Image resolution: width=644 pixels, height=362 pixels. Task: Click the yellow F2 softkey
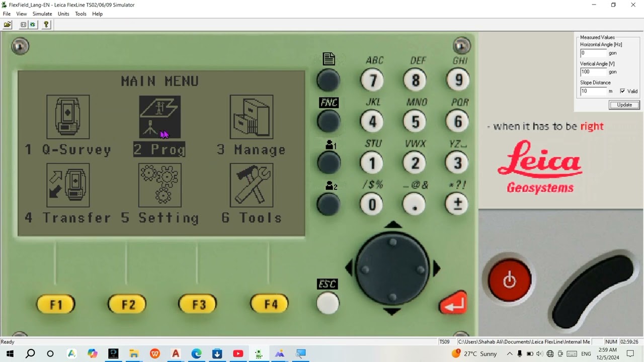point(128,304)
